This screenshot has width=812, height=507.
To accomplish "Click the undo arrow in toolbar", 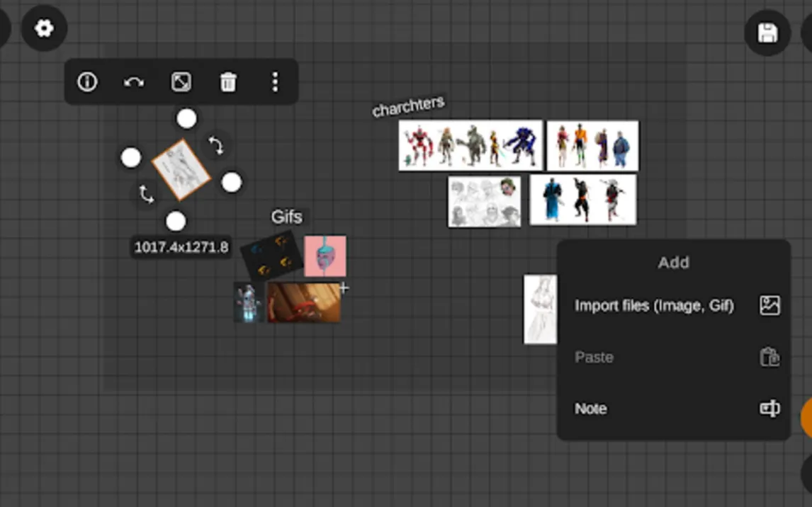I will pyautogui.click(x=134, y=82).
